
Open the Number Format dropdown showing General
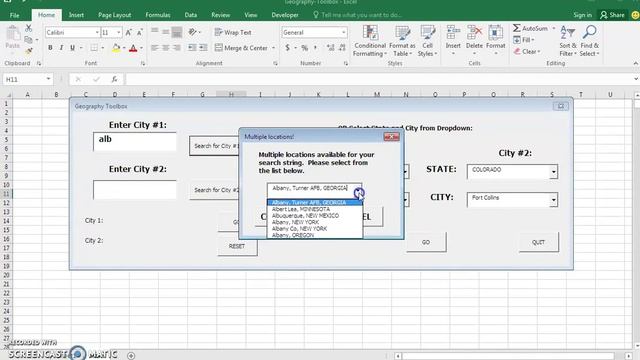[343, 32]
